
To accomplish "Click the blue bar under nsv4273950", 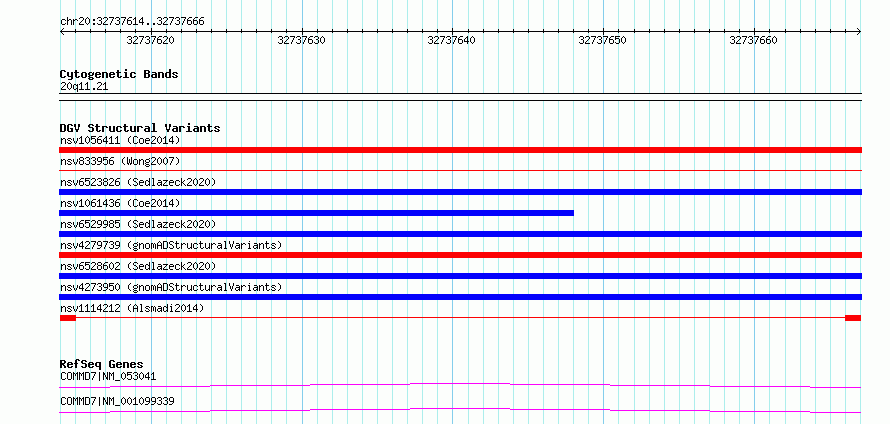I will pyautogui.click(x=460, y=297).
